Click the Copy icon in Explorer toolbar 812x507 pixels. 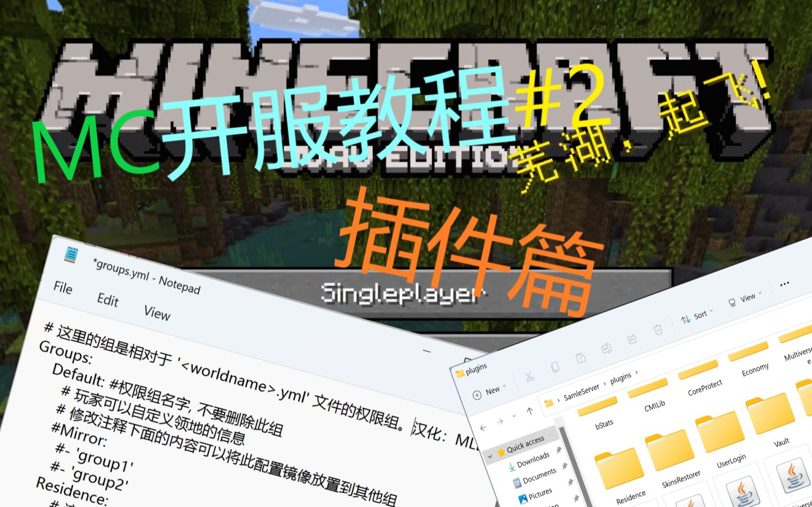pos(555,367)
